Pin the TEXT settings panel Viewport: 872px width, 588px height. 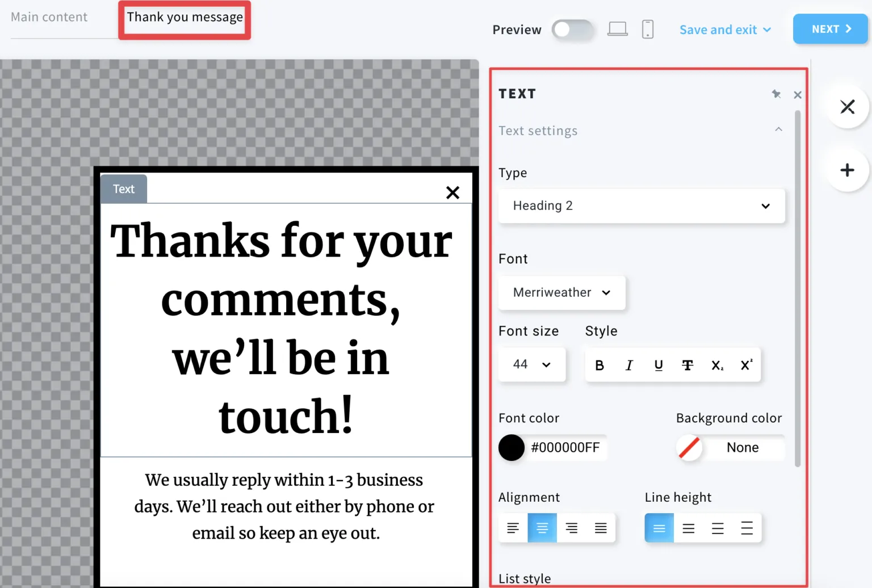point(777,94)
